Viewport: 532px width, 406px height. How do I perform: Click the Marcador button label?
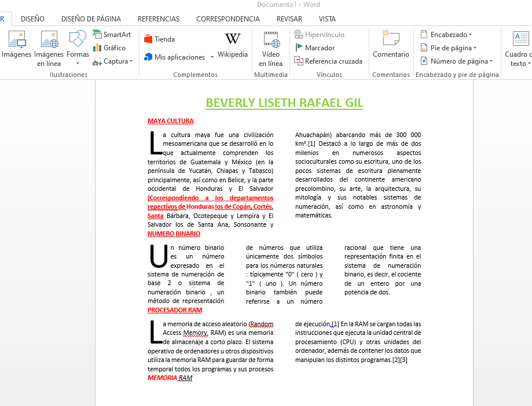pyautogui.click(x=320, y=48)
